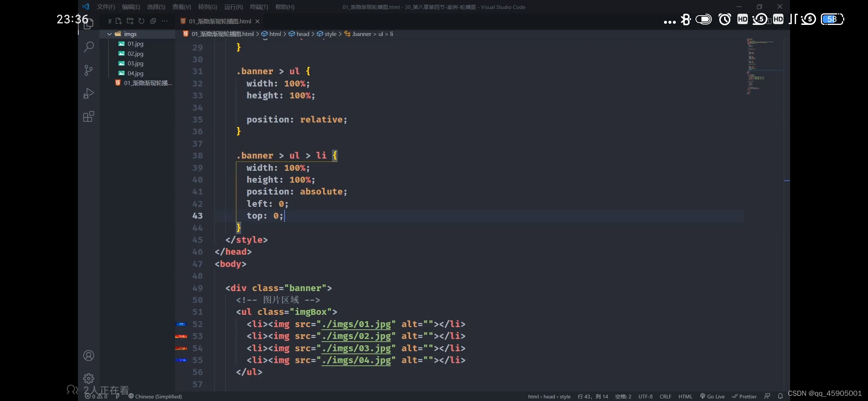The width and height of the screenshot is (868, 401).
Task: Open Extensions view
Action: point(89,117)
